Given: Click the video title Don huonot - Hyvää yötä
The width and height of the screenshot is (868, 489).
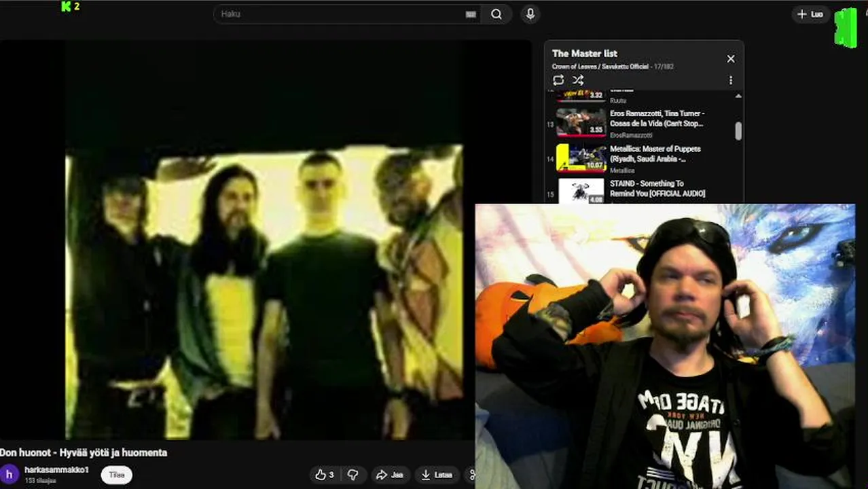Looking at the screenshot, I should [84, 452].
